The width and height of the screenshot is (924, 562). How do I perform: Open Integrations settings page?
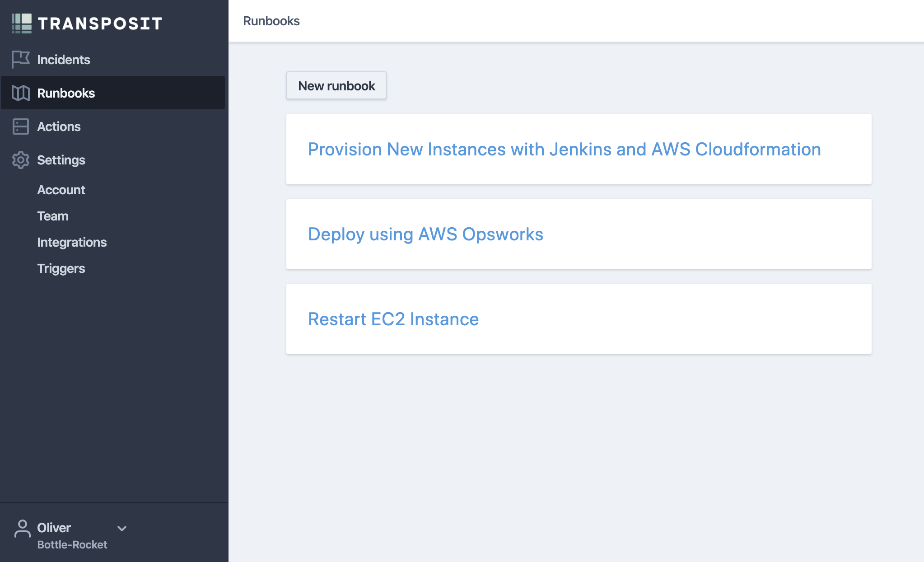[x=72, y=242]
